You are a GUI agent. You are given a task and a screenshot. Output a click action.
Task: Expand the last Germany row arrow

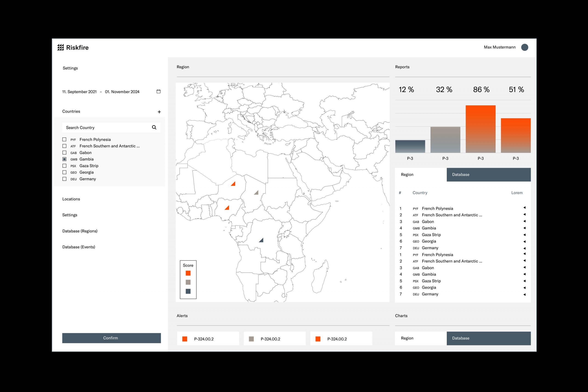(x=525, y=294)
